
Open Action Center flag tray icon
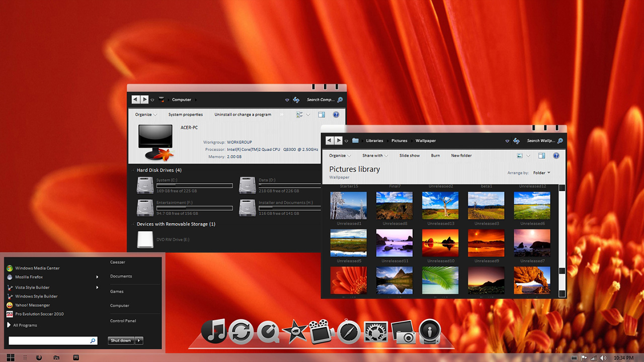click(584, 358)
